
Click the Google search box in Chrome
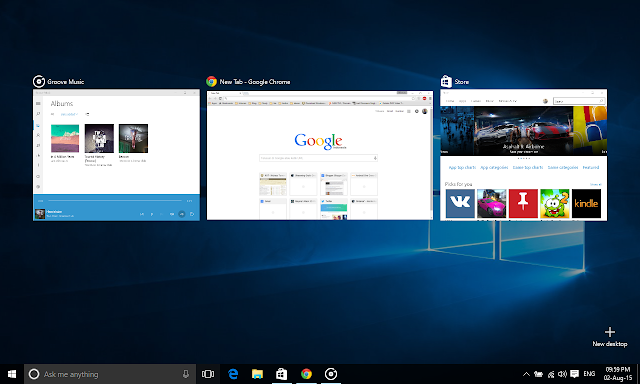click(318, 158)
